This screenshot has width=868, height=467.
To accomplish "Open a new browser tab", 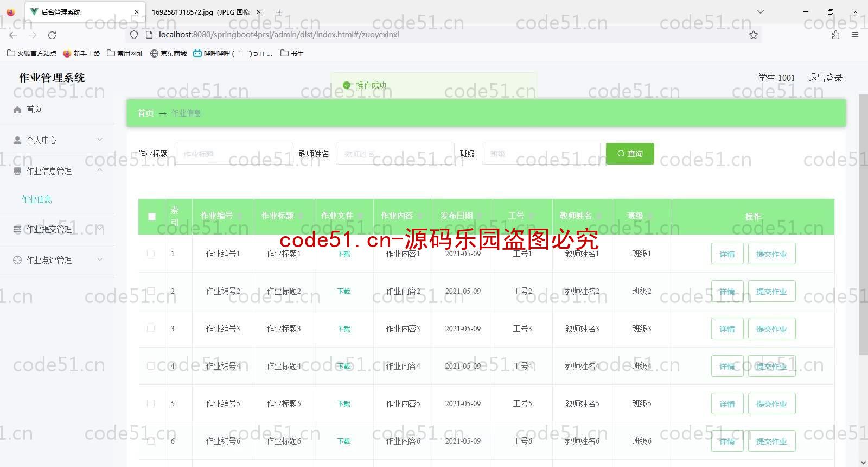I will (279, 12).
